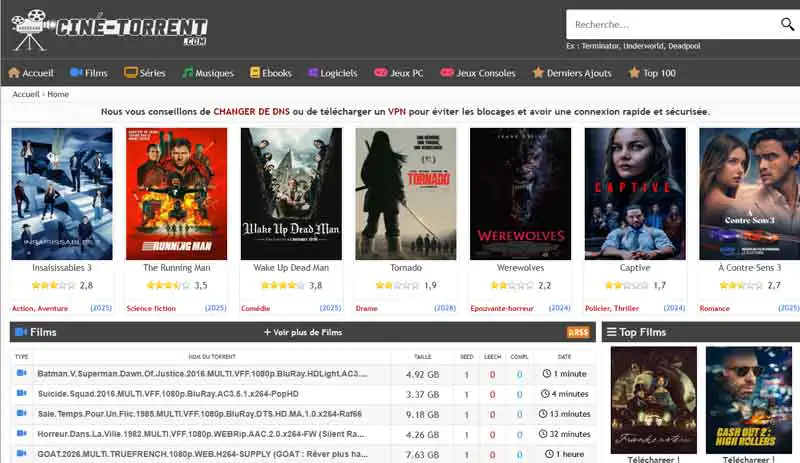
Task: Open the Insaisissables 3 poster
Action: point(62,194)
